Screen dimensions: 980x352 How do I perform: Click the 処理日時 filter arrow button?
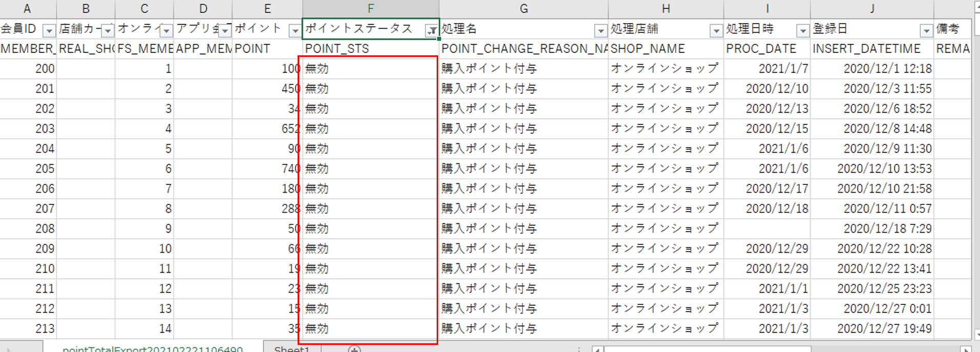(802, 31)
